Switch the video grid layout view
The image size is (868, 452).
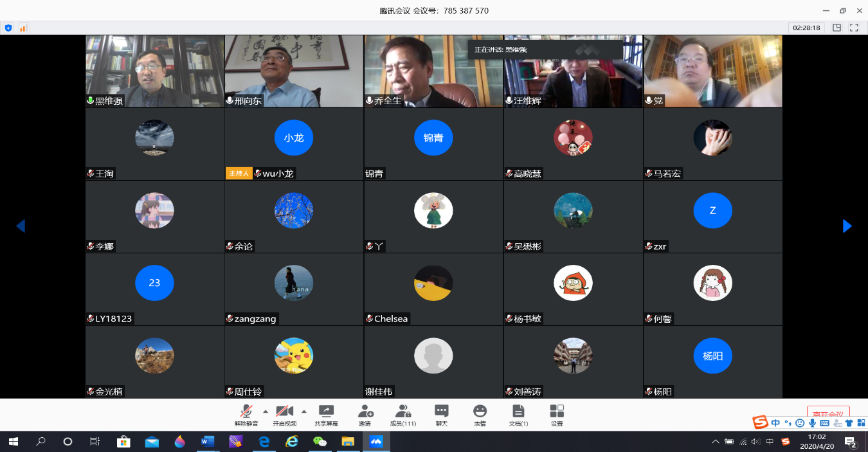836,28
